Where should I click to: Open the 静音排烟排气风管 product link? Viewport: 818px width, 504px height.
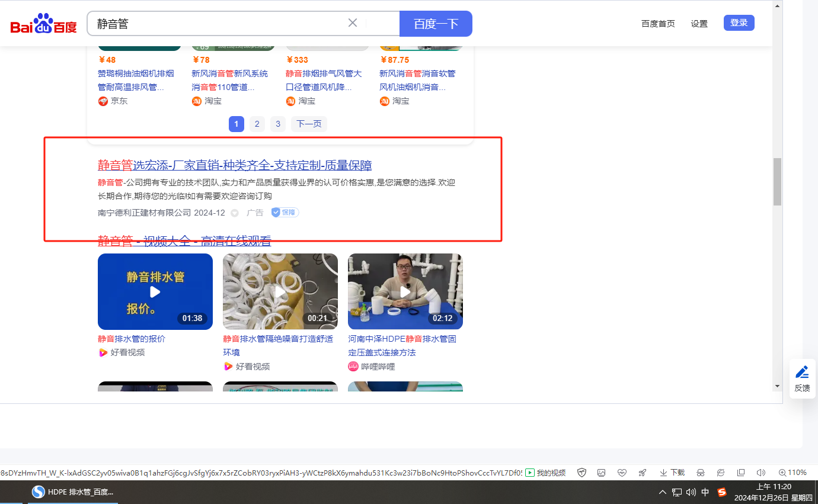324,81
